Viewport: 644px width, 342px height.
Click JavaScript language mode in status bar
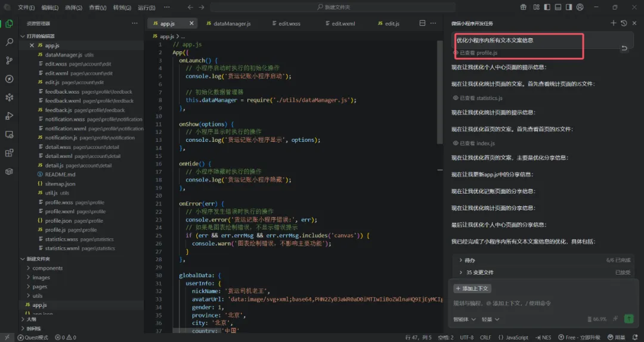pyautogui.click(x=513, y=337)
